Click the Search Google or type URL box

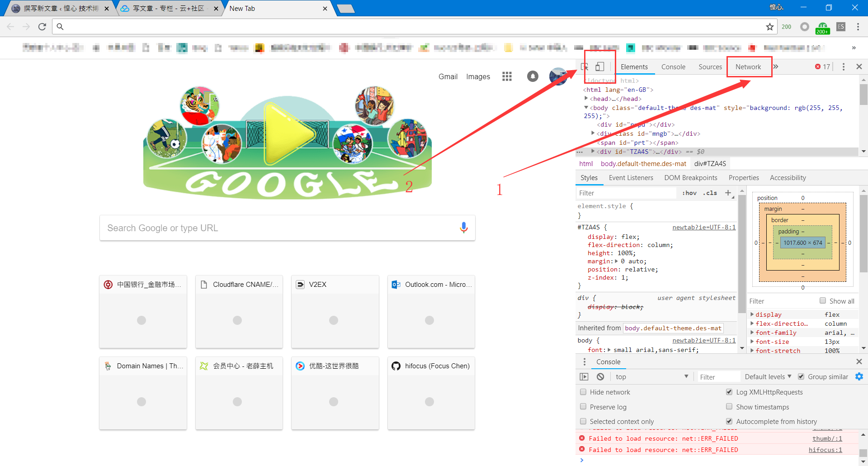(x=288, y=228)
